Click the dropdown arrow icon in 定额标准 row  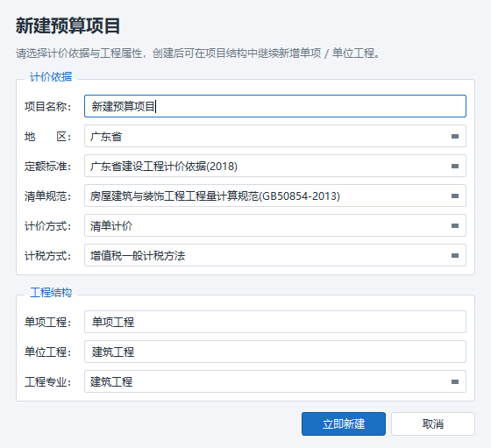pyautogui.click(x=455, y=166)
